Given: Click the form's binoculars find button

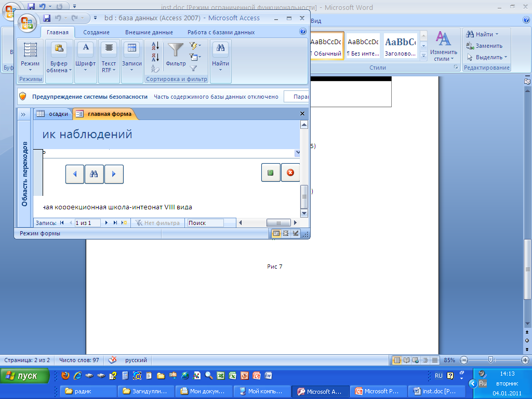Looking at the screenshot, I should point(94,174).
